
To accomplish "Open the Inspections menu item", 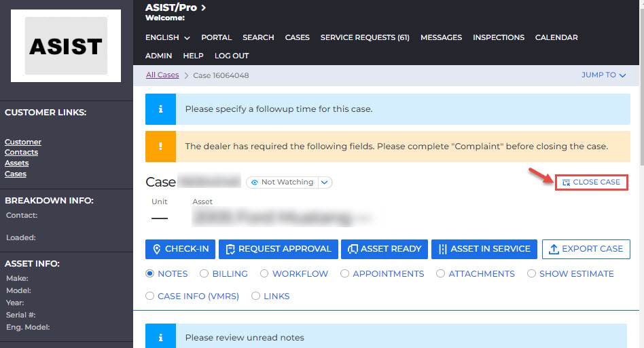I will point(499,37).
